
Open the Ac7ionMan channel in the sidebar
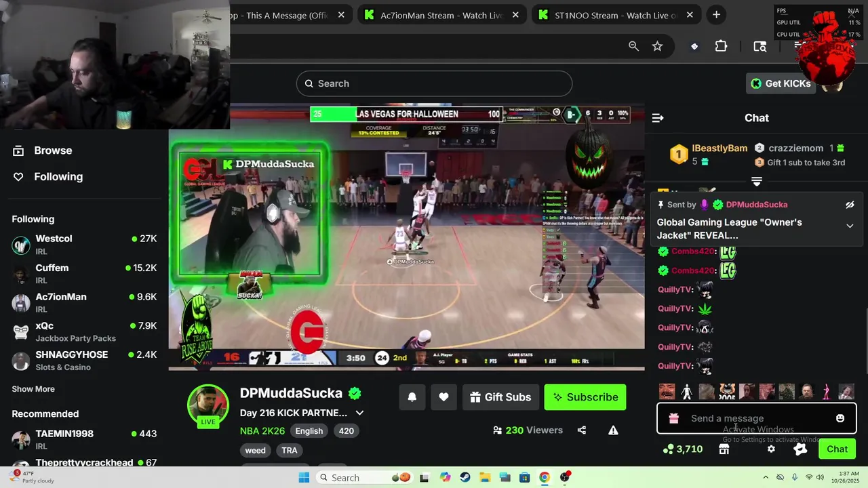pyautogui.click(x=84, y=303)
